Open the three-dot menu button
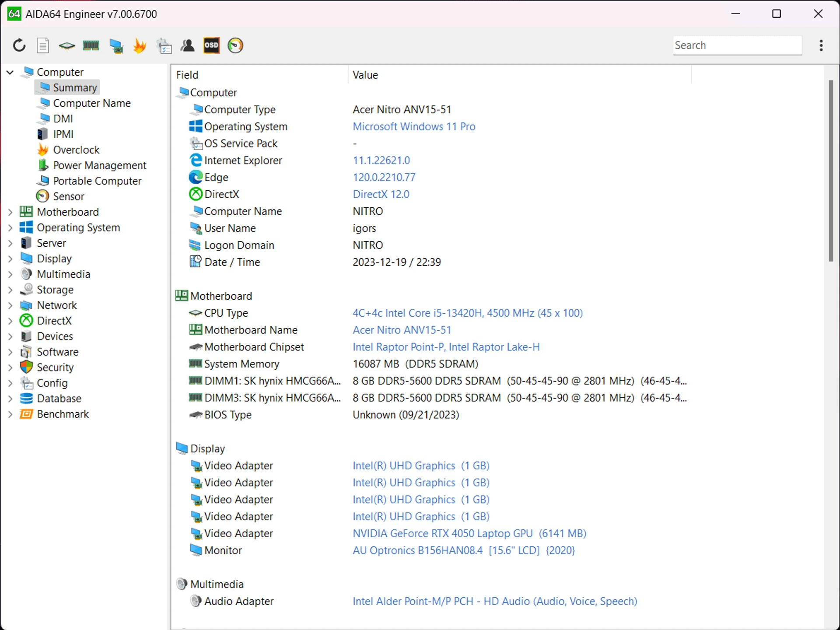The width and height of the screenshot is (840, 630). 821,45
